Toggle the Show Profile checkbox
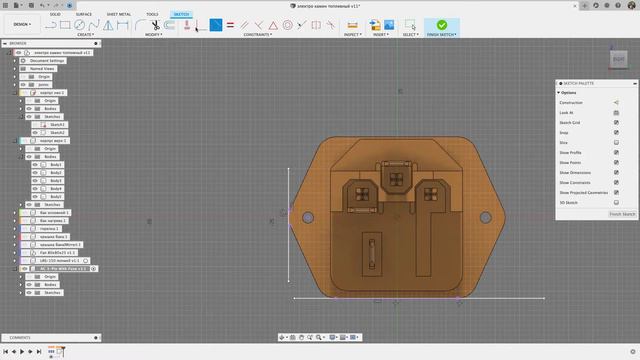This screenshot has width=640, height=360. 616,153
